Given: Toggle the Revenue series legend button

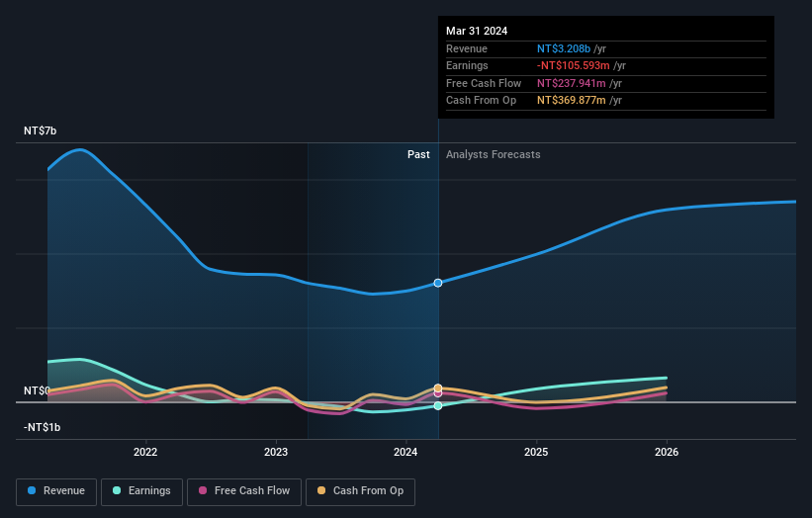Looking at the screenshot, I should (x=56, y=491).
